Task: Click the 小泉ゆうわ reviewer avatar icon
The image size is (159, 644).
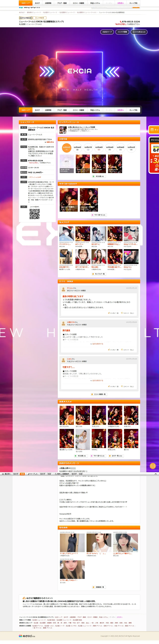Action: click(63, 323)
